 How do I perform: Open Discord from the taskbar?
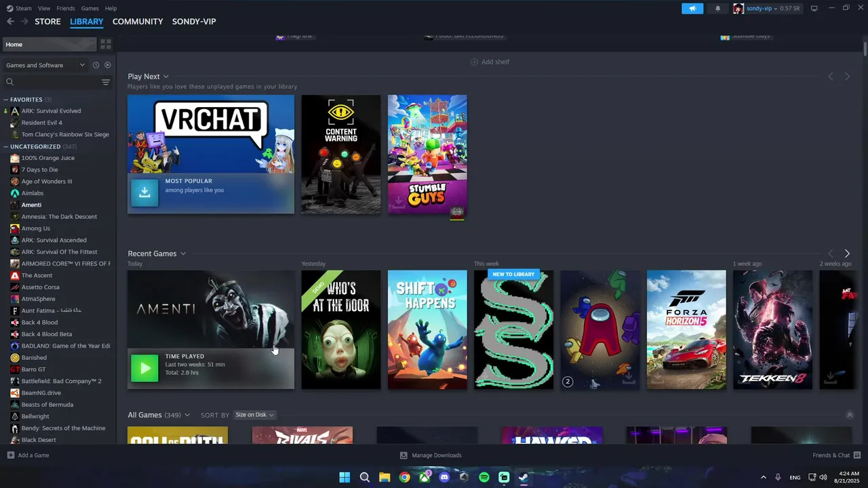pyautogui.click(x=444, y=477)
